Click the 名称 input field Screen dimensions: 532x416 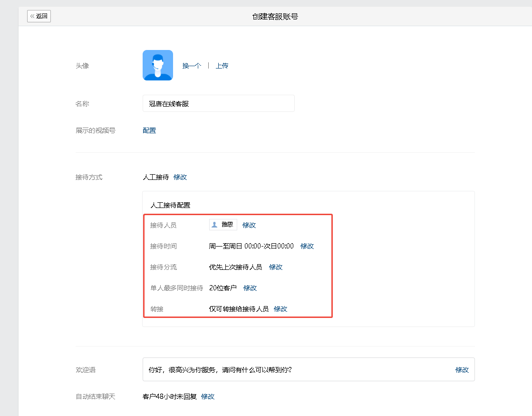pyautogui.click(x=219, y=103)
